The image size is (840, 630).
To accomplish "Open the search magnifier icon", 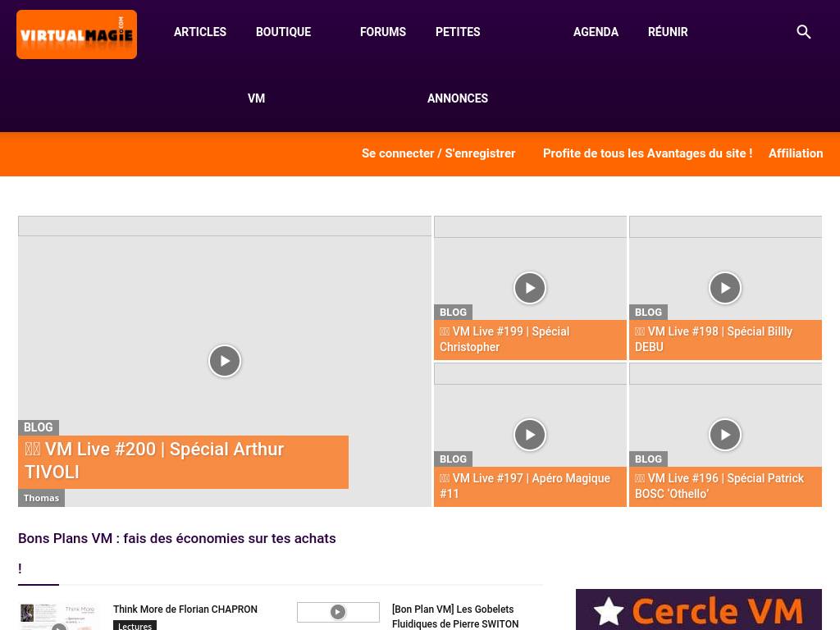I will [x=804, y=32].
